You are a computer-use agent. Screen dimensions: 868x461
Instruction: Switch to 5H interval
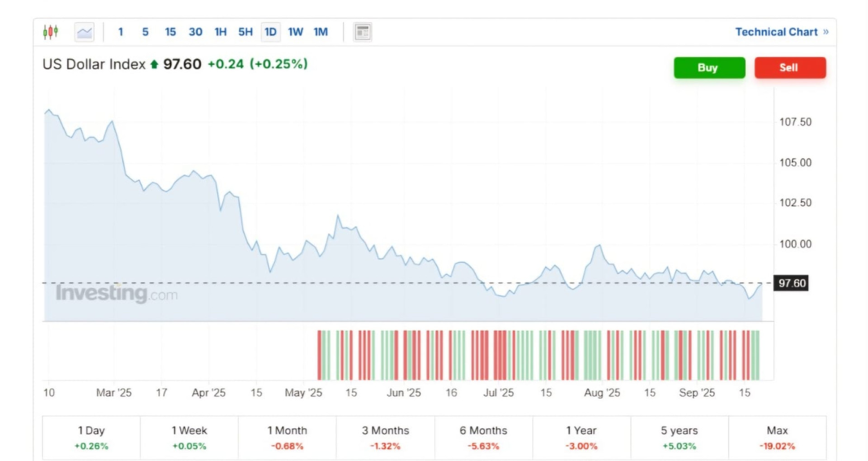(x=245, y=32)
